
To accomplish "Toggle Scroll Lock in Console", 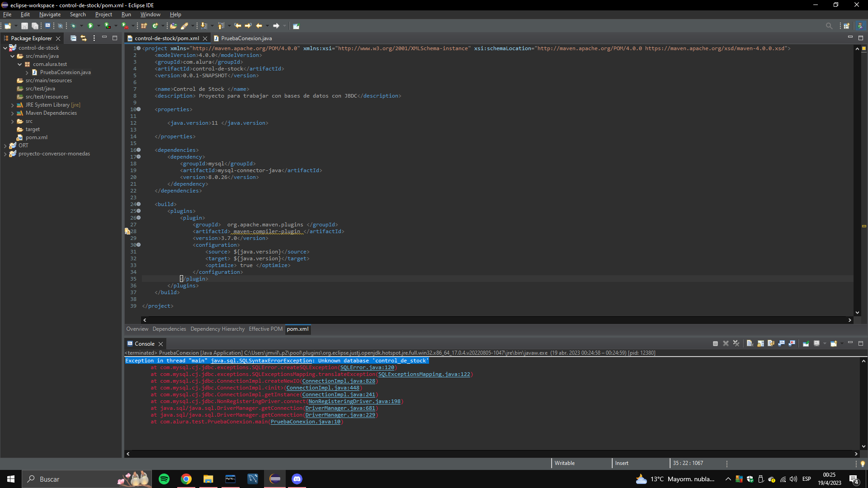I will click(760, 343).
